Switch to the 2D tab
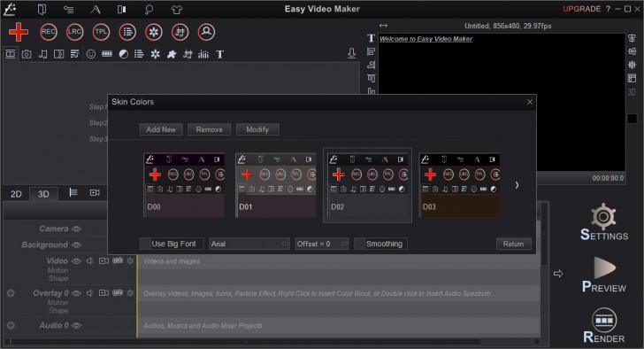 16,194
